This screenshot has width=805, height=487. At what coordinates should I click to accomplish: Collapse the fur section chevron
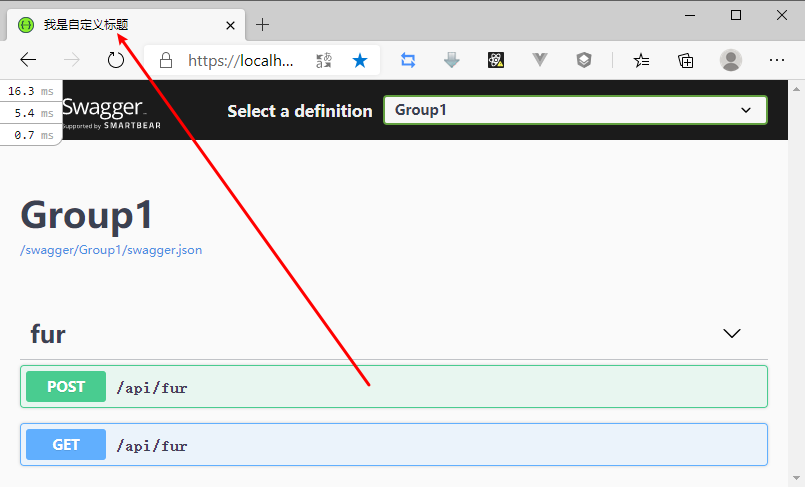732,333
